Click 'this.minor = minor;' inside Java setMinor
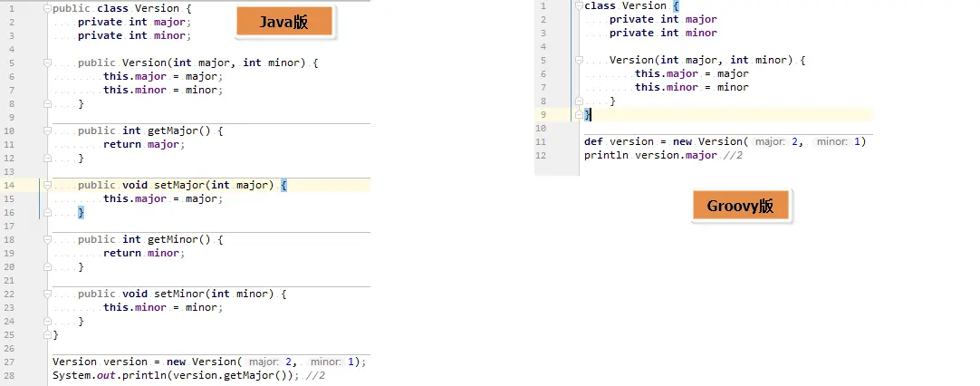This screenshot has width=980, height=386. point(163,308)
